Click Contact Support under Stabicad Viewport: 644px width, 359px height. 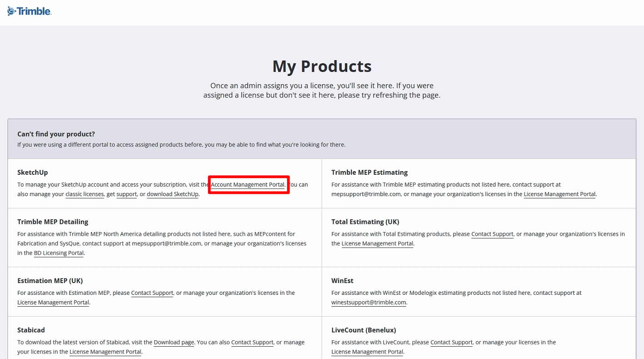pos(252,342)
